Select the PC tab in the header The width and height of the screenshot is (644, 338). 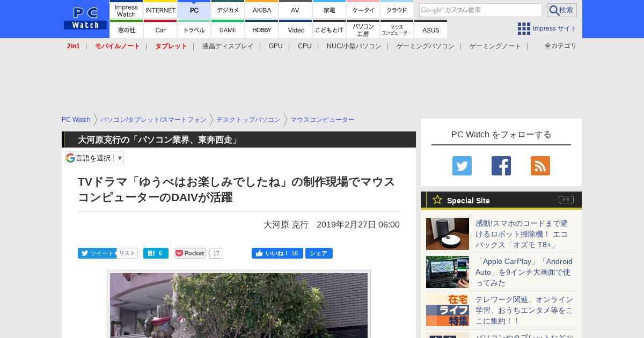[194, 10]
